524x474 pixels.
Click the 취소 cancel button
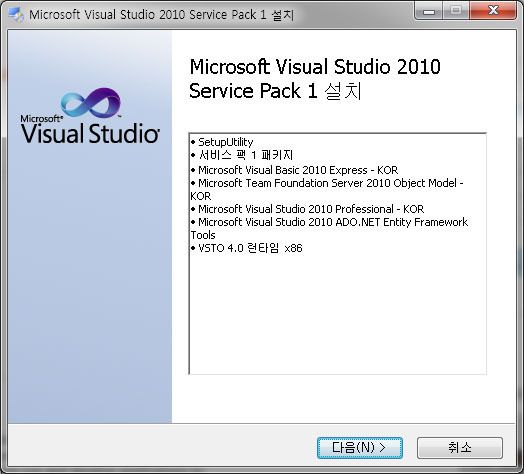point(460,448)
